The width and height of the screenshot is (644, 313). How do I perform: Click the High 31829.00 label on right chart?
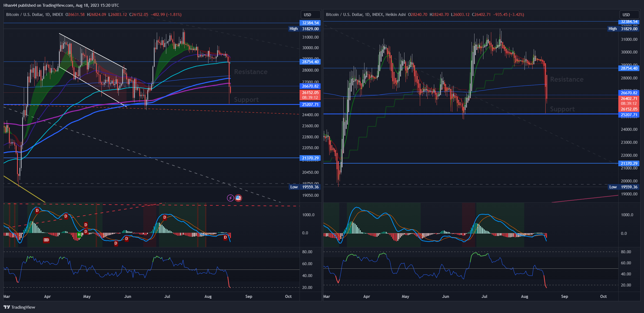(x=623, y=29)
